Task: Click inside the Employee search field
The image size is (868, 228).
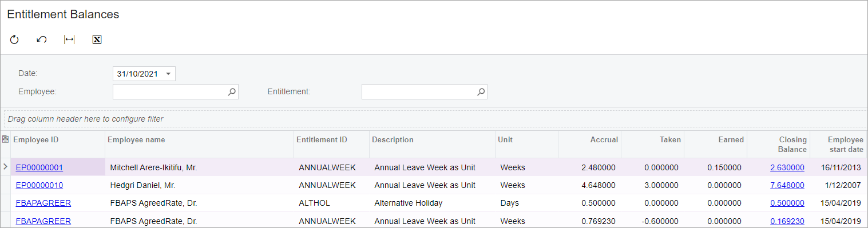Action: tap(169, 91)
